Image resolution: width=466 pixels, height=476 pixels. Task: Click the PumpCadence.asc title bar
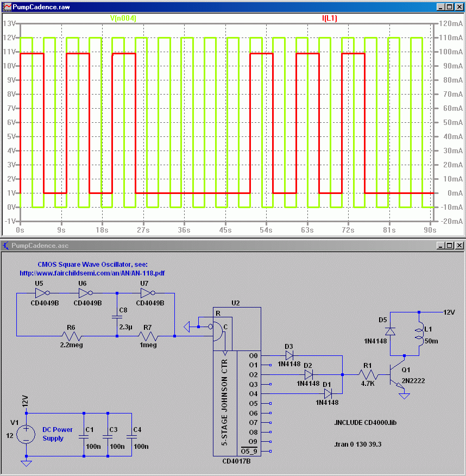[233, 245]
